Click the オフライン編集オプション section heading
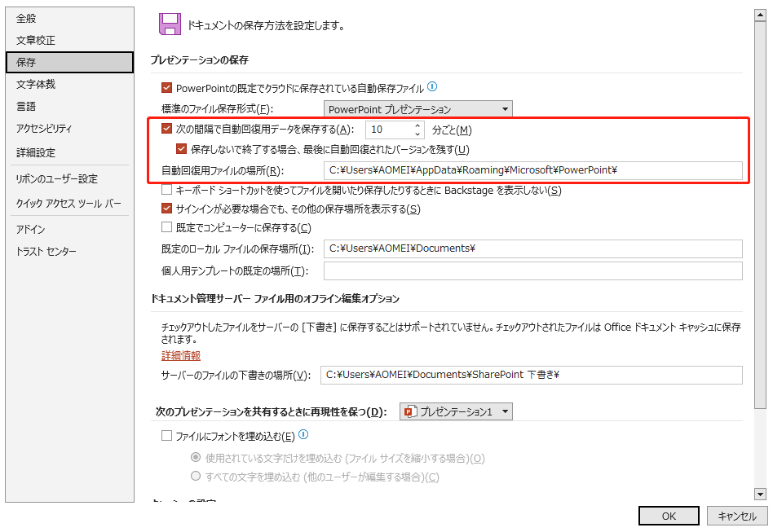This screenshot has width=773, height=532. click(x=275, y=298)
